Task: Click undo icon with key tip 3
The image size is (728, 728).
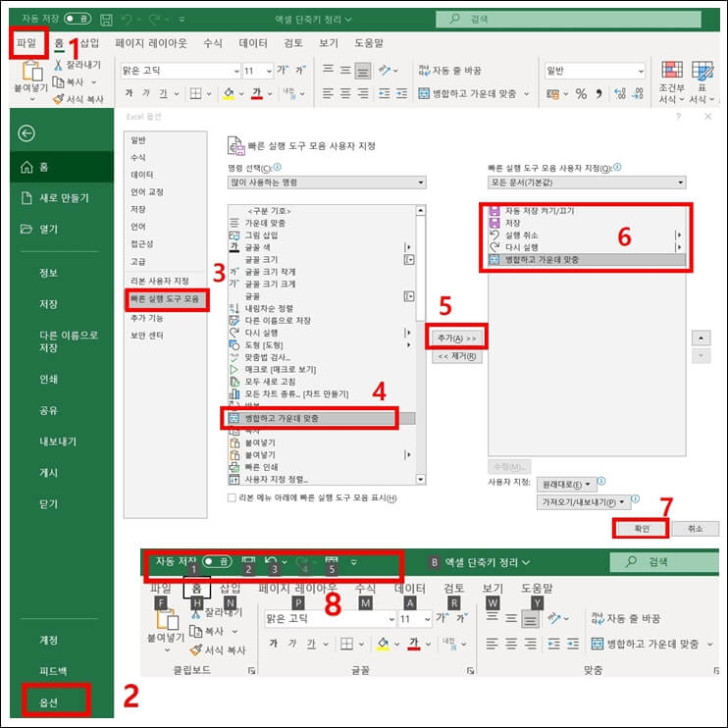Action: tap(271, 562)
